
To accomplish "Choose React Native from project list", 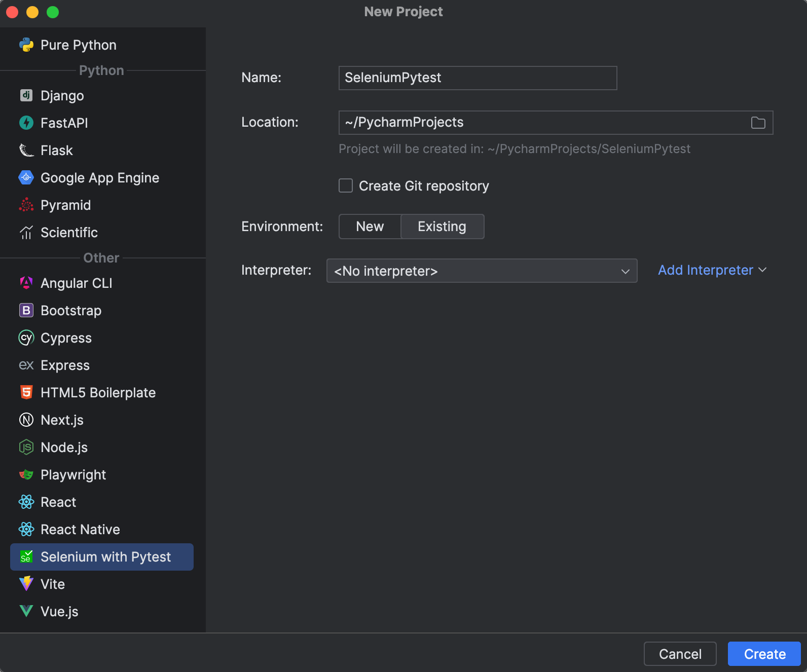I will [x=80, y=529].
